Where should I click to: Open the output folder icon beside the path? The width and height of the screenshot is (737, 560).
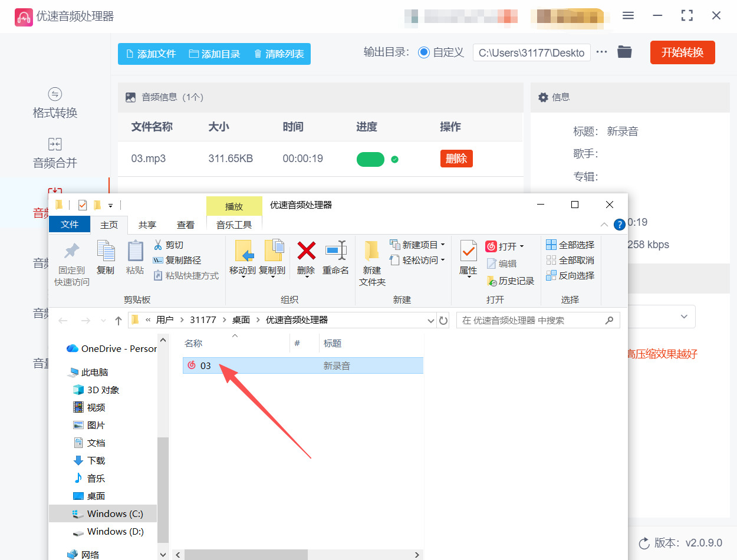coord(625,52)
